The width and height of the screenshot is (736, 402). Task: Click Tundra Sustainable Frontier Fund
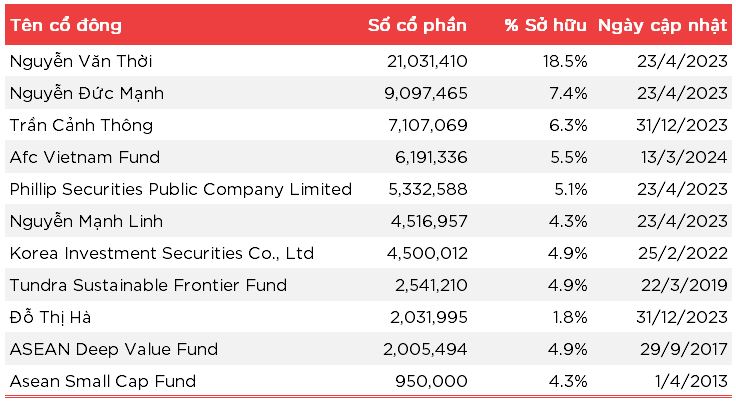click(148, 285)
